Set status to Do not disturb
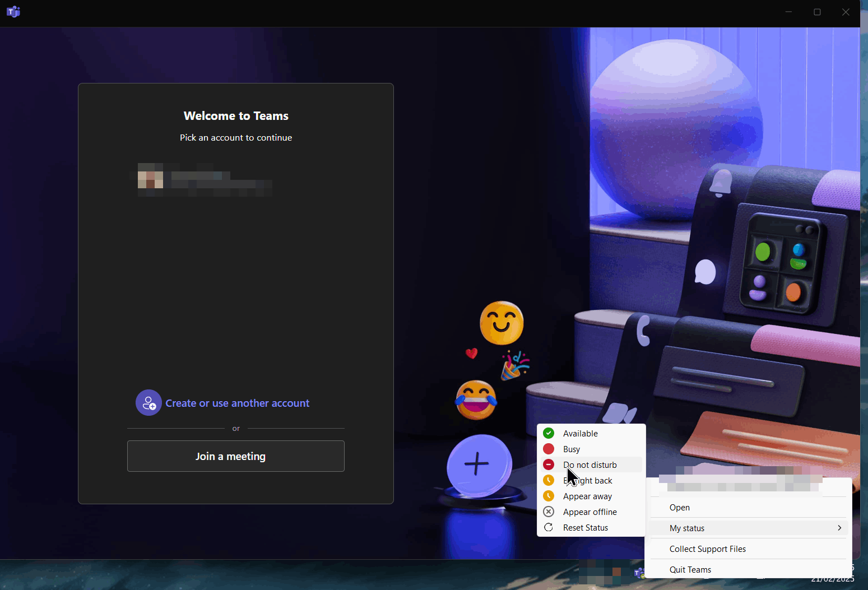The image size is (868, 590). [x=589, y=464]
